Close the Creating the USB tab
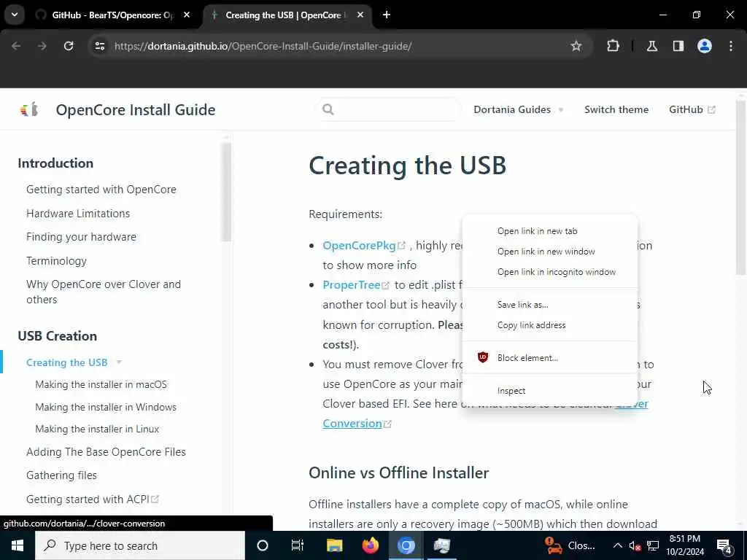The image size is (747, 560). click(x=360, y=15)
